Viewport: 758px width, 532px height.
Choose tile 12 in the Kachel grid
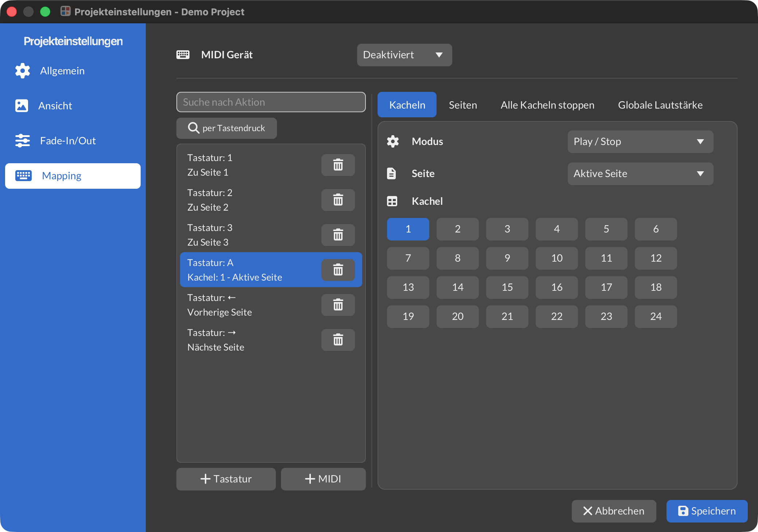point(656,258)
